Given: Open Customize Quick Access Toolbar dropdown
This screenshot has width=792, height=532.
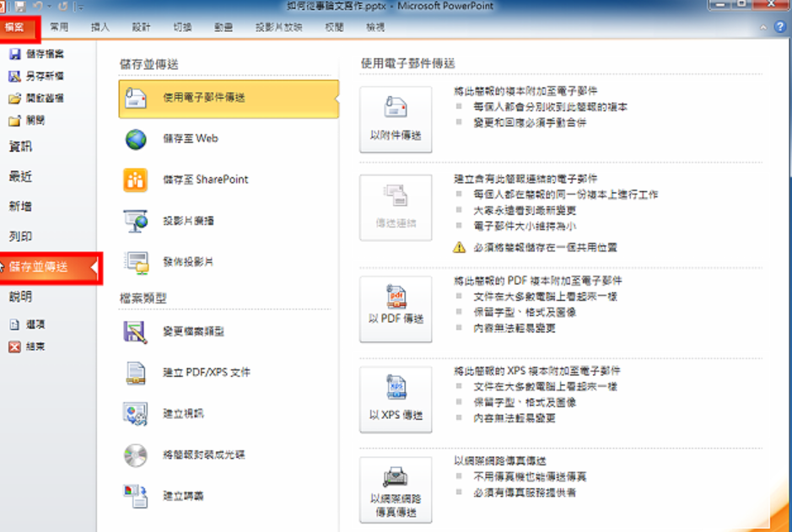Looking at the screenshot, I should [81, 7].
